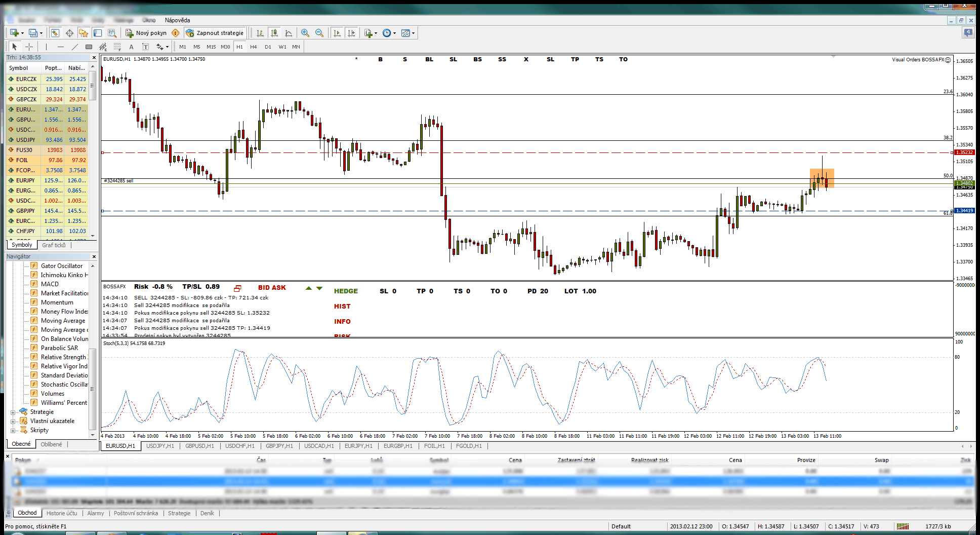The height and width of the screenshot is (535, 980).
Task: Open the Nápověda menu
Action: [177, 20]
